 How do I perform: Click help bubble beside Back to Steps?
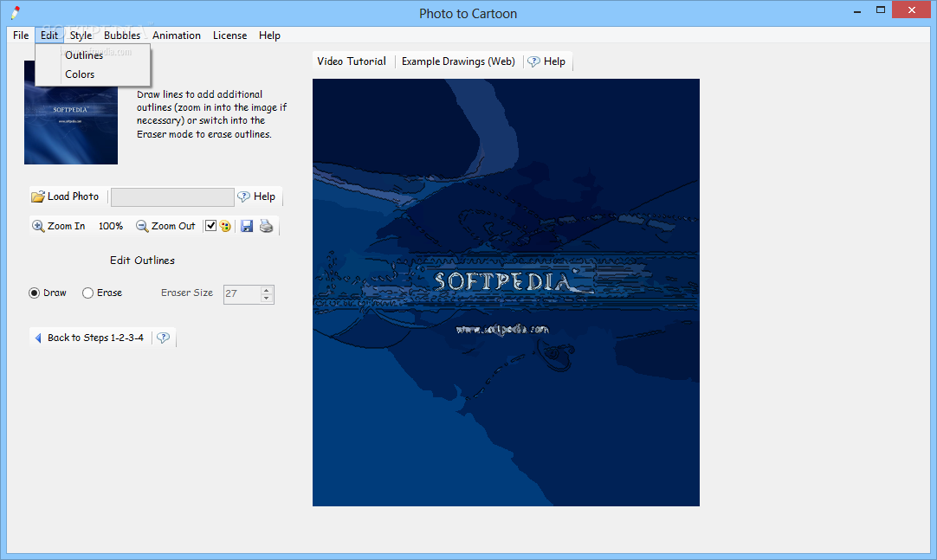[163, 338]
